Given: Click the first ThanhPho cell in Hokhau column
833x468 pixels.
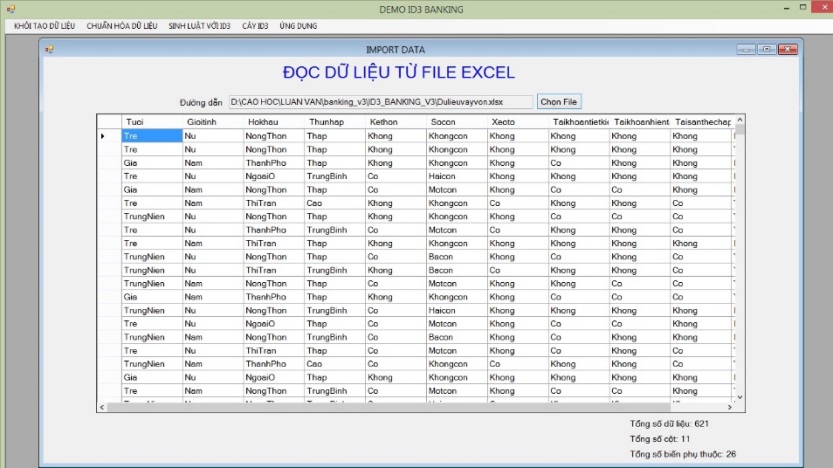Looking at the screenshot, I should [274, 163].
